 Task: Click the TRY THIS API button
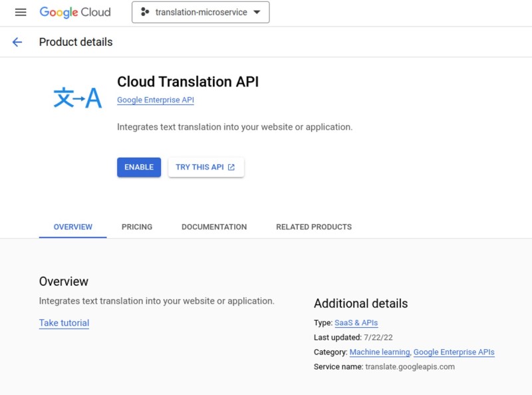point(206,168)
